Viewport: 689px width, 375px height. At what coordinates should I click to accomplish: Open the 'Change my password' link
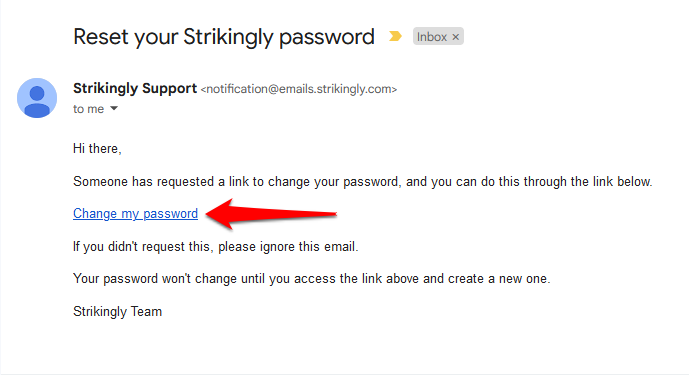tap(135, 214)
